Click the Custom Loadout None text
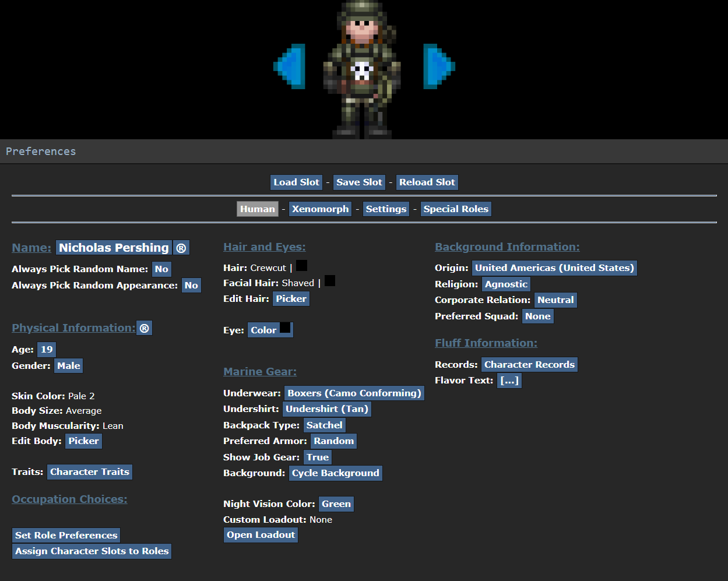 (x=277, y=520)
